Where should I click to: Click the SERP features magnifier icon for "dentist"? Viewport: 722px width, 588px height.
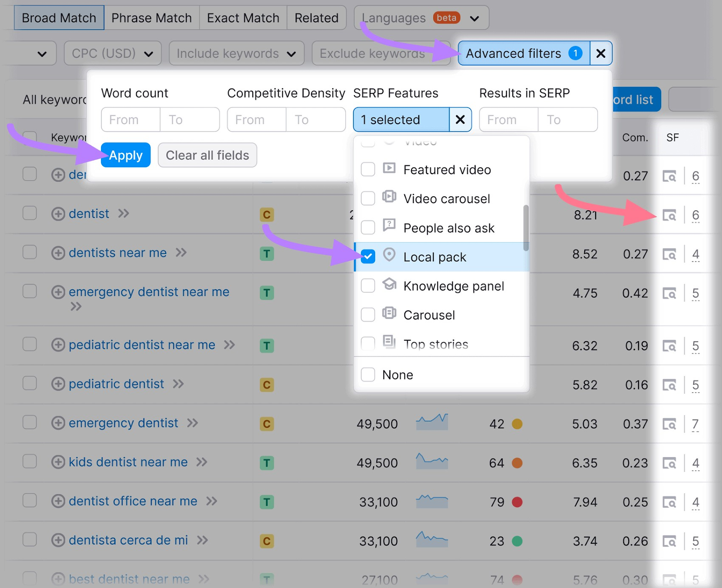coord(670,215)
